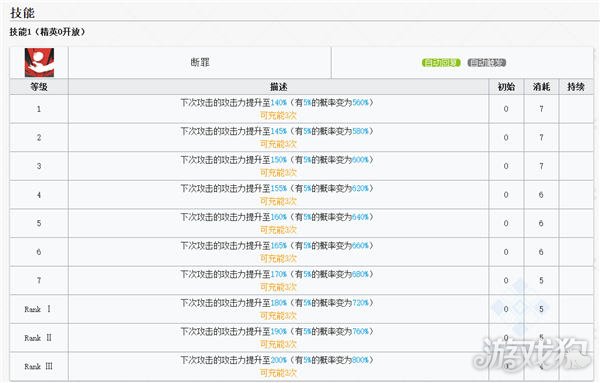
Task: Click the level 4 cell
Action: click(39, 195)
